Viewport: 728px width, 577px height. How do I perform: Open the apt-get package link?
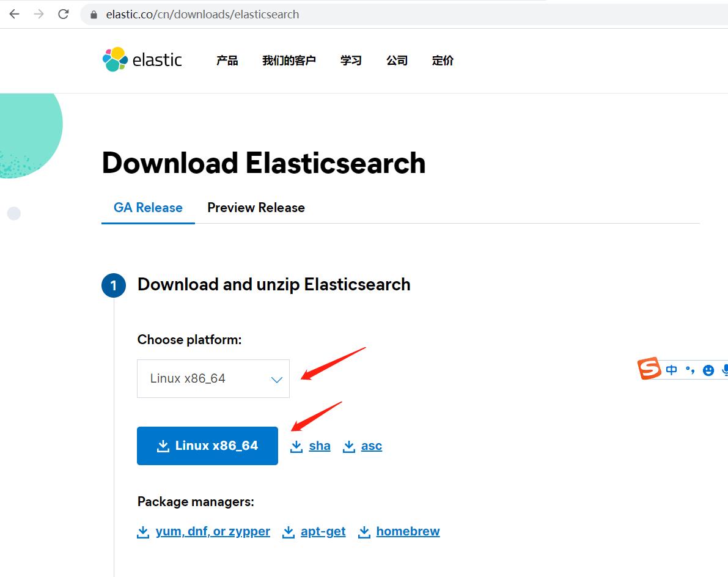[323, 531]
